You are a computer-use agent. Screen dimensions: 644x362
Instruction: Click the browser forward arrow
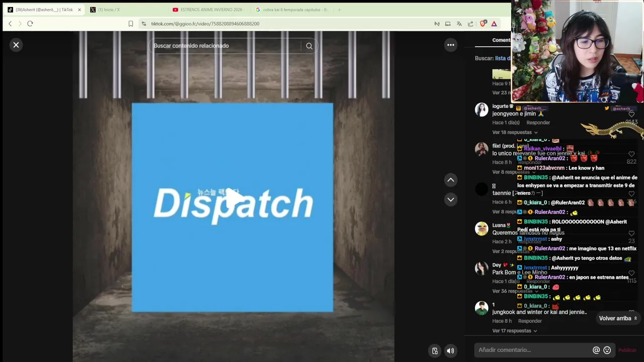click(x=20, y=24)
